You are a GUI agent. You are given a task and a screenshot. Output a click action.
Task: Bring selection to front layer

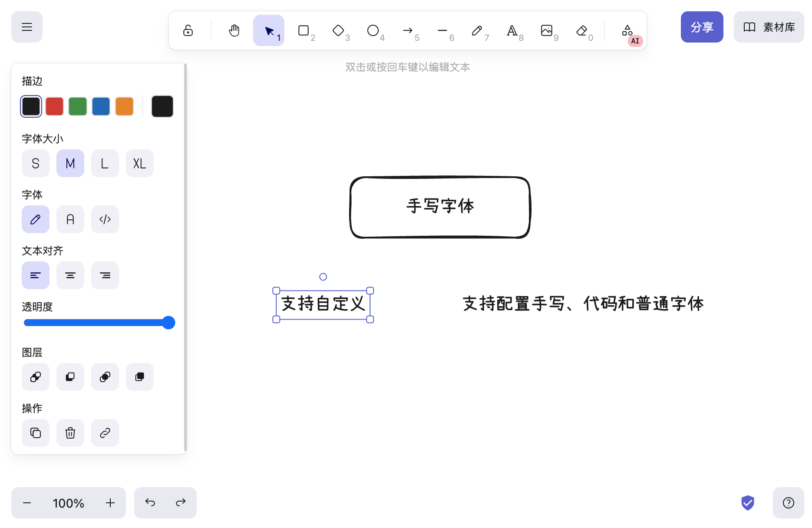click(x=140, y=377)
